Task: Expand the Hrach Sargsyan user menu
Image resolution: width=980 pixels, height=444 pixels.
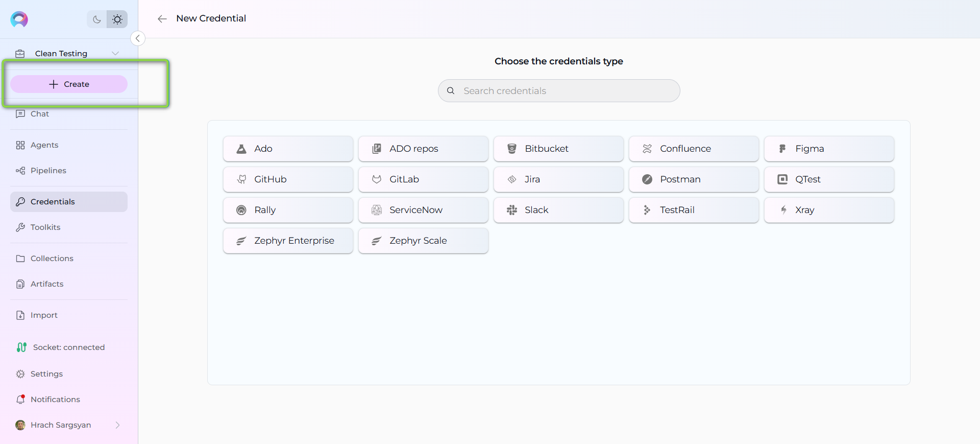Action: [x=117, y=425]
